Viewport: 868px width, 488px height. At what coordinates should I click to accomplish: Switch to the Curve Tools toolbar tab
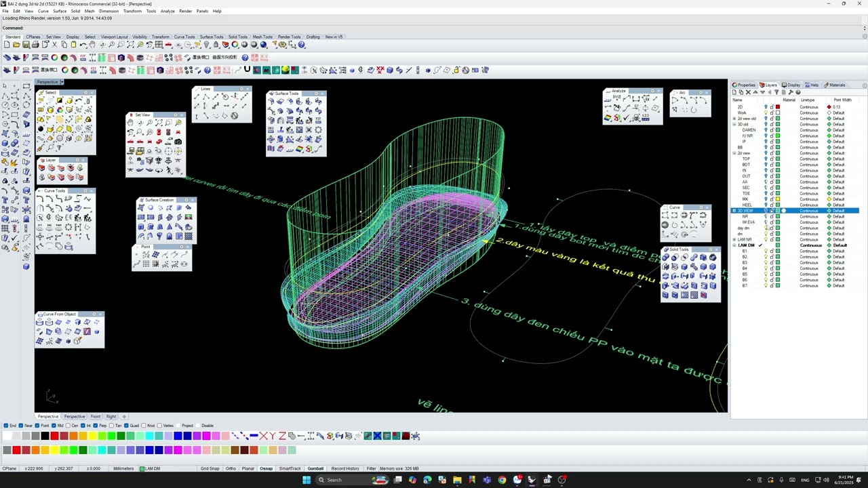(184, 37)
